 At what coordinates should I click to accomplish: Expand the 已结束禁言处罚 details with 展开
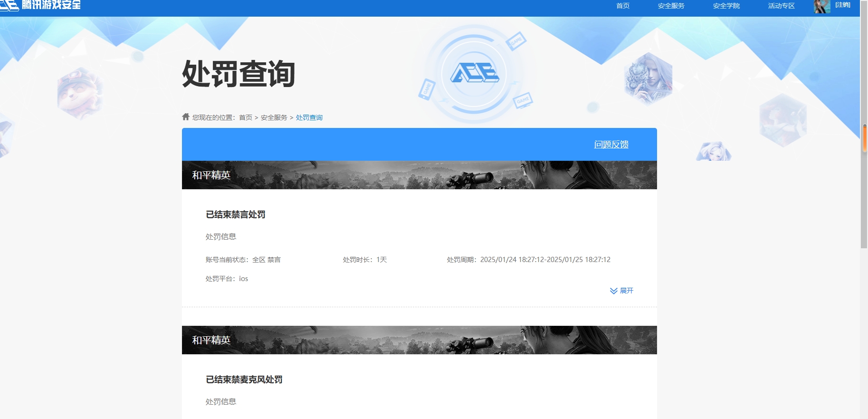pos(622,291)
